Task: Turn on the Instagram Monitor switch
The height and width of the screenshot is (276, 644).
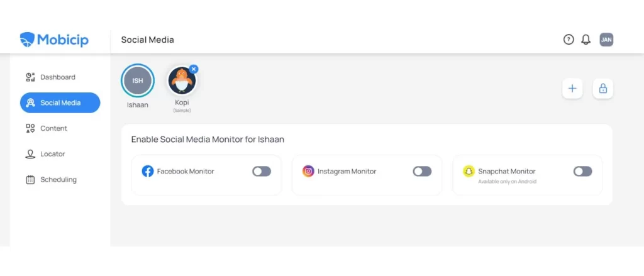Action: pos(422,171)
